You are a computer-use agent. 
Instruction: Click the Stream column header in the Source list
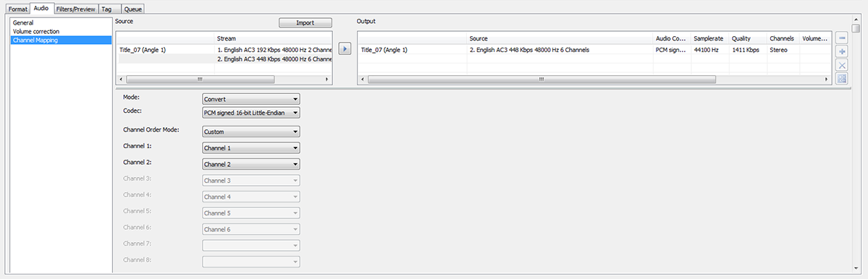274,39
